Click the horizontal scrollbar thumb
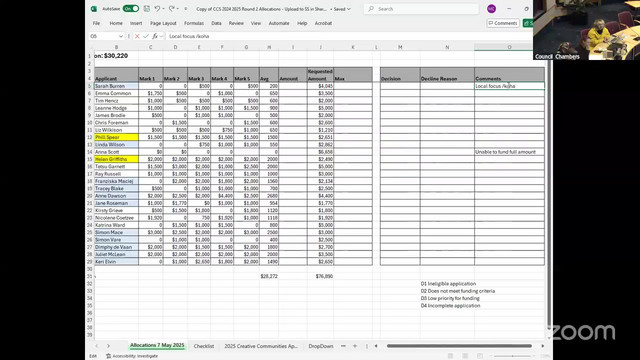The height and width of the screenshot is (360, 640). [x=459, y=346]
